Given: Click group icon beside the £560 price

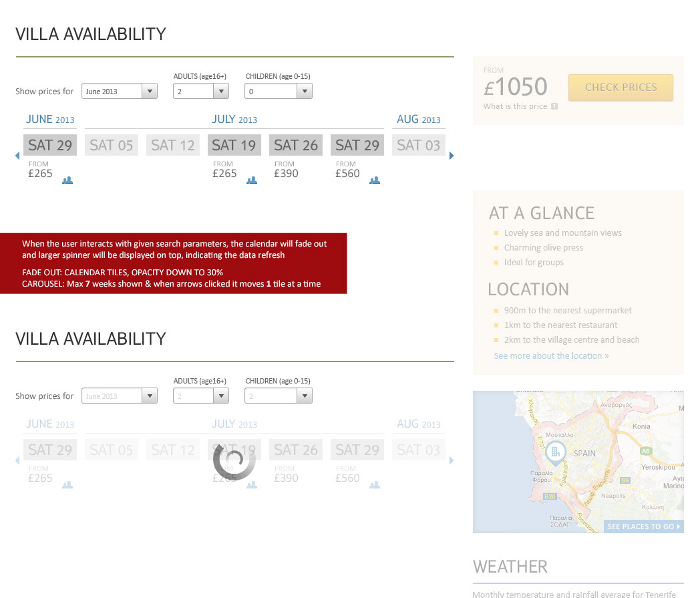Looking at the screenshot, I should tap(375, 180).
